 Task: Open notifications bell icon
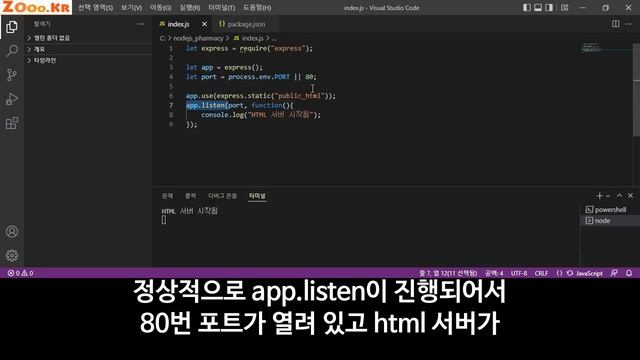(x=629, y=273)
